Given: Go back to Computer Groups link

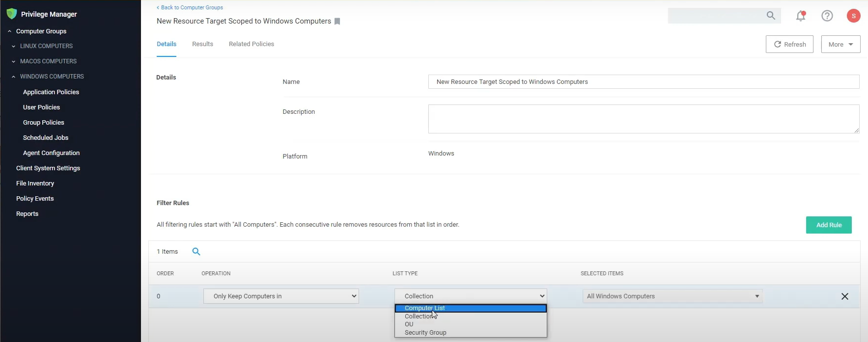Looking at the screenshot, I should pyautogui.click(x=190, y=7).
